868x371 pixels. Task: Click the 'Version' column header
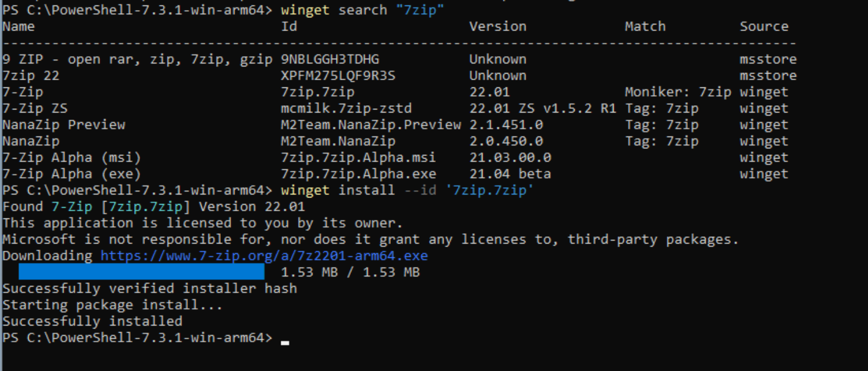click(498, 26)
